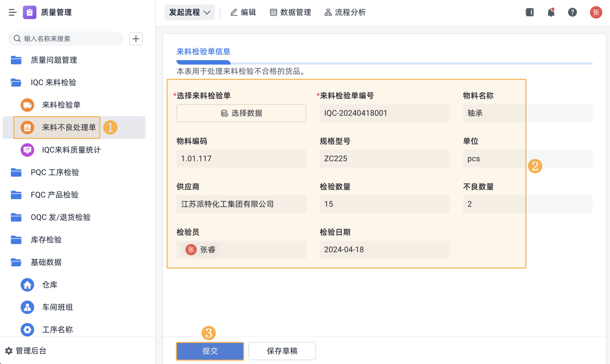The height and width of the screenshot is (364, 610).
Task: Switch to the 数据管理 tab
Action: click(x=291, y=12)
